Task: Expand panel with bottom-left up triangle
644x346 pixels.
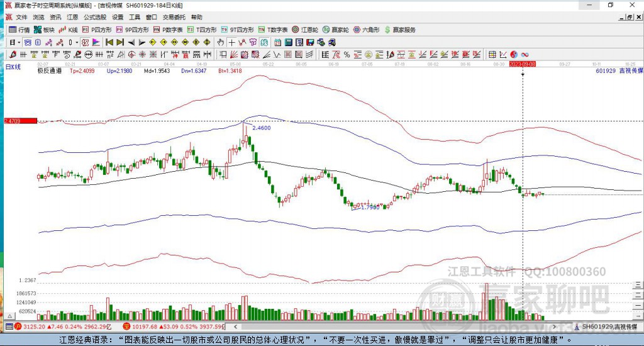Action: point(10,316)
